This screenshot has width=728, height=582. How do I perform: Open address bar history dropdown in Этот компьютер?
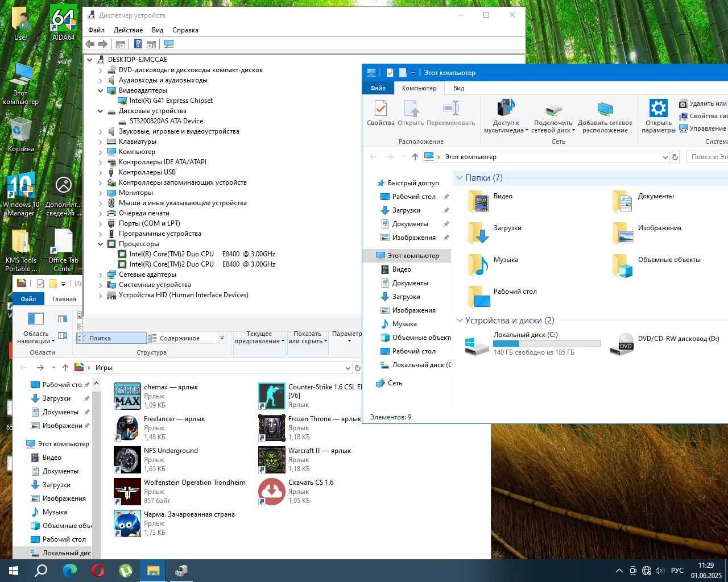[665, 157]
